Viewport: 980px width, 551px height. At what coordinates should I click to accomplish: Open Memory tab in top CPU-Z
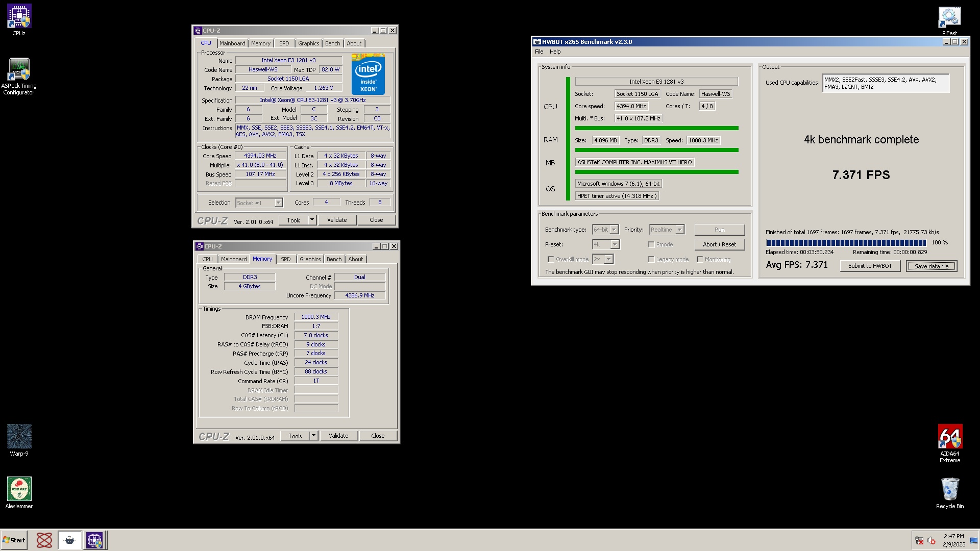(x=261, y=43)
